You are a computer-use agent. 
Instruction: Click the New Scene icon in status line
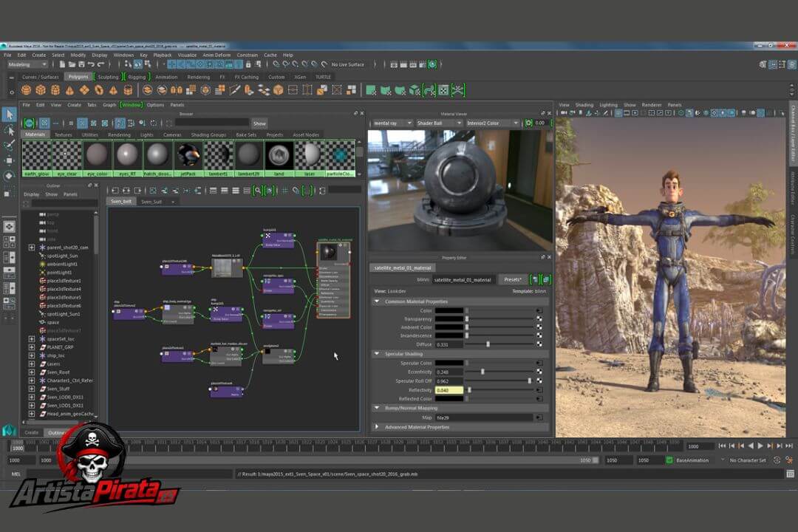62,65
